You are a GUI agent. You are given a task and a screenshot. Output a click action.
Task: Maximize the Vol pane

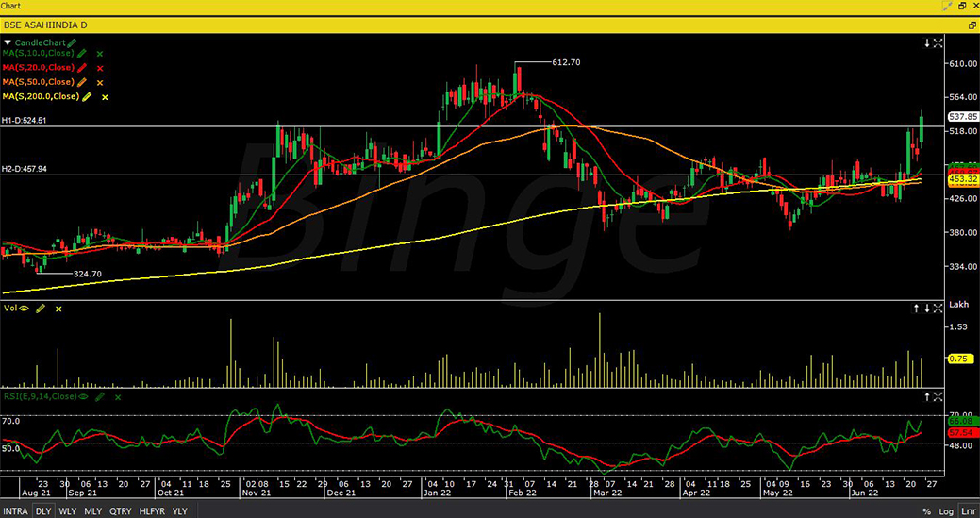(938, 308)
